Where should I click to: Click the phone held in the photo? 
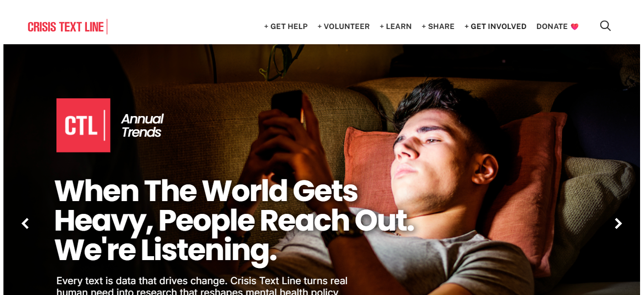[287, 108]
